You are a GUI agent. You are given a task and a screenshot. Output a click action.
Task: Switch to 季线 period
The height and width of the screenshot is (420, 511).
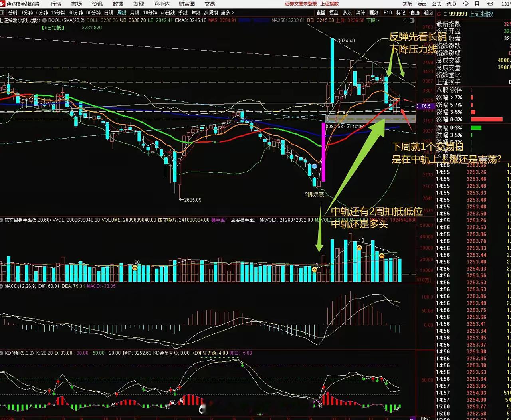[183, 13]
